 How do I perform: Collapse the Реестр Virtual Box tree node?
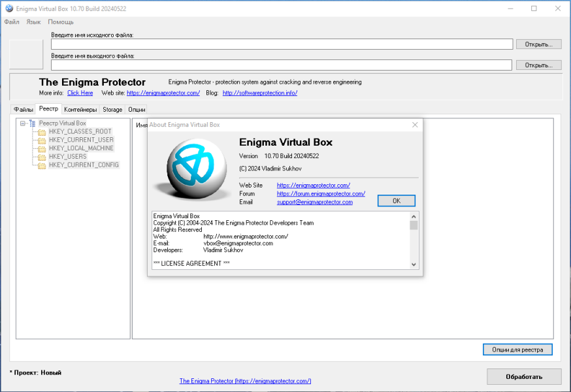coord(23,123)
